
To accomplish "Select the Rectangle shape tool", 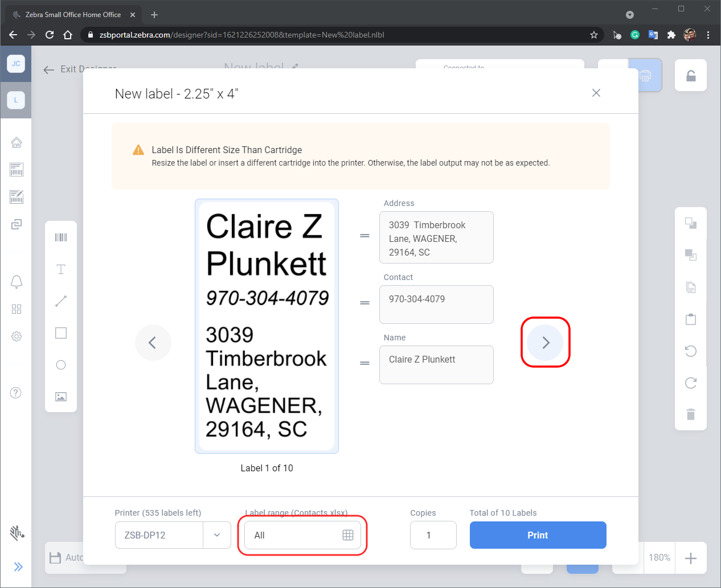I will (x=61, y=333).
